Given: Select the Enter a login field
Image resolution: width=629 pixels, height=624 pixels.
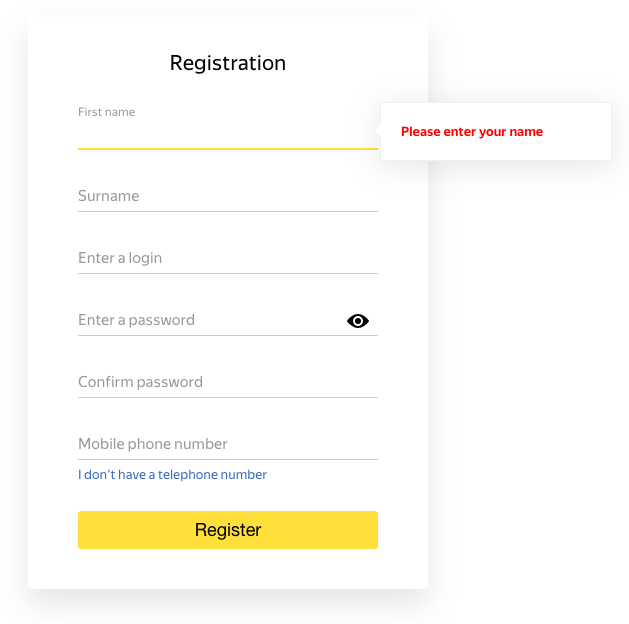Looking at the screenshot, I should tap(228, 258).
